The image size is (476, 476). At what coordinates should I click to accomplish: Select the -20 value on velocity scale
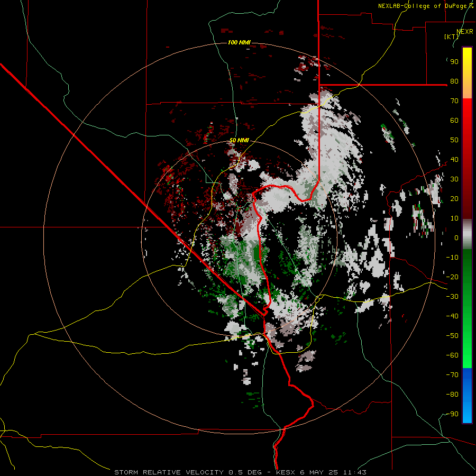tap(452, 277)
